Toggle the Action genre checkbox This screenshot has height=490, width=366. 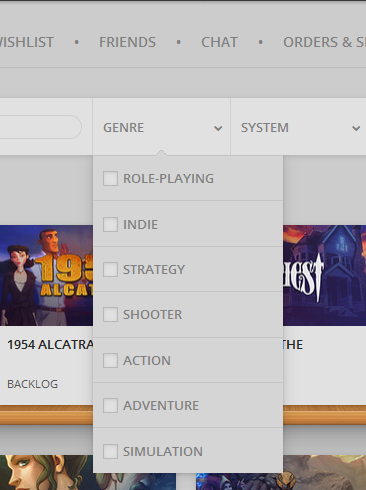click(110, 360)
